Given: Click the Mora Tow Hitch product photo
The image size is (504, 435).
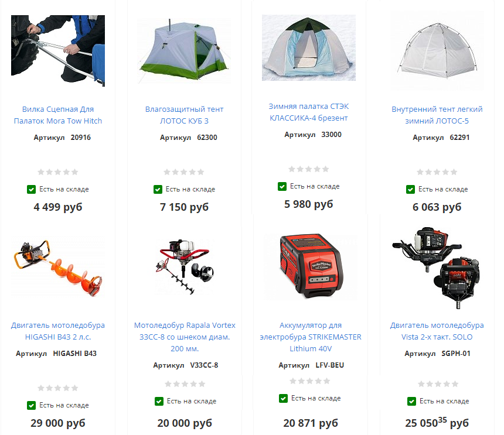Looking at the screenshot, I should click(x=58, y=51).
